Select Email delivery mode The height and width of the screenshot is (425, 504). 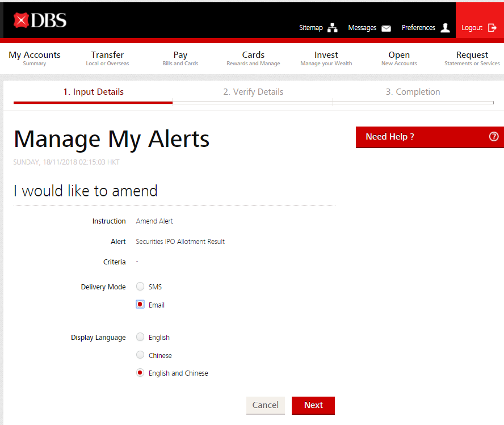[140, 304]
